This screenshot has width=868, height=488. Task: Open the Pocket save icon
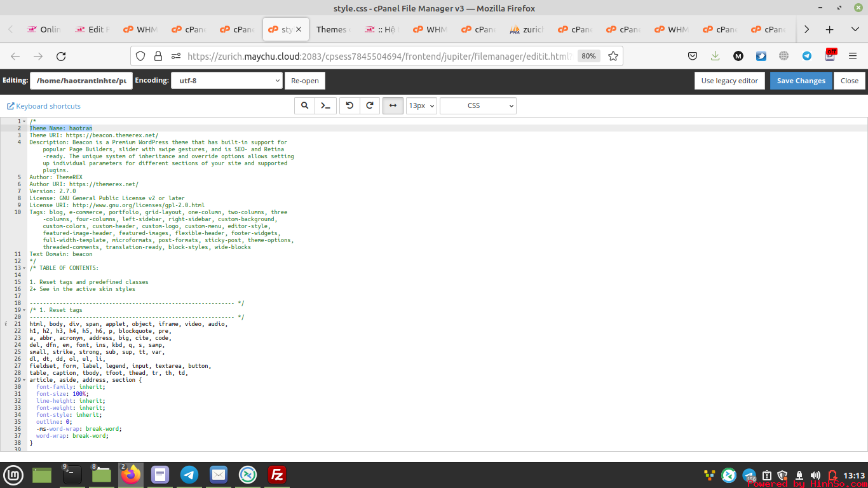(693, 56)
